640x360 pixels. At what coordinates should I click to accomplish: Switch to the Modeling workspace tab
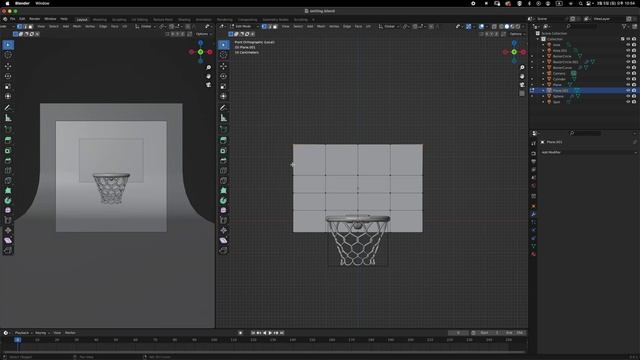point(100,19)
